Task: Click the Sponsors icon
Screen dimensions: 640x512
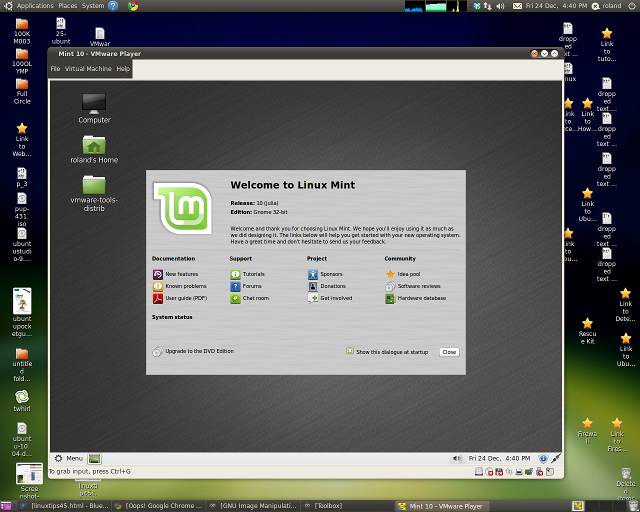Action: click(313, 274)
